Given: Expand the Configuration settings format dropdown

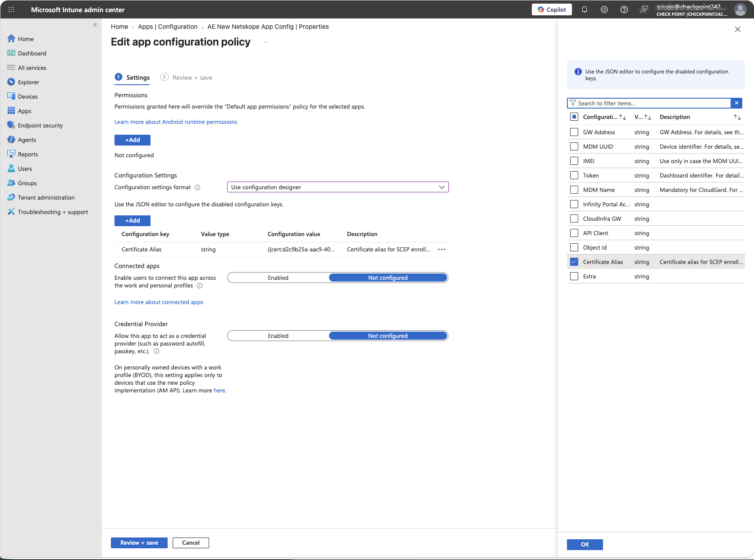Looking at the screenshot, I should [338, 187].
